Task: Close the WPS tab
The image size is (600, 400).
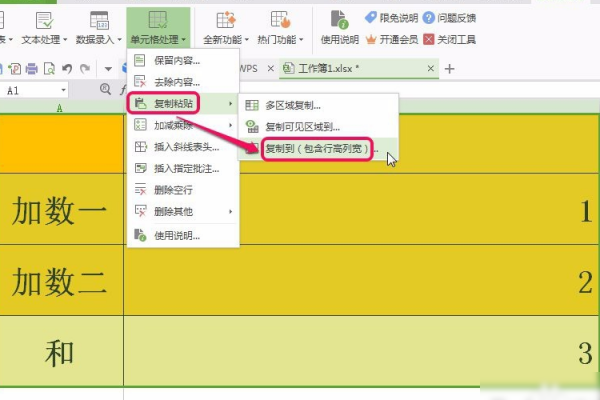Action: click(271, 68)
